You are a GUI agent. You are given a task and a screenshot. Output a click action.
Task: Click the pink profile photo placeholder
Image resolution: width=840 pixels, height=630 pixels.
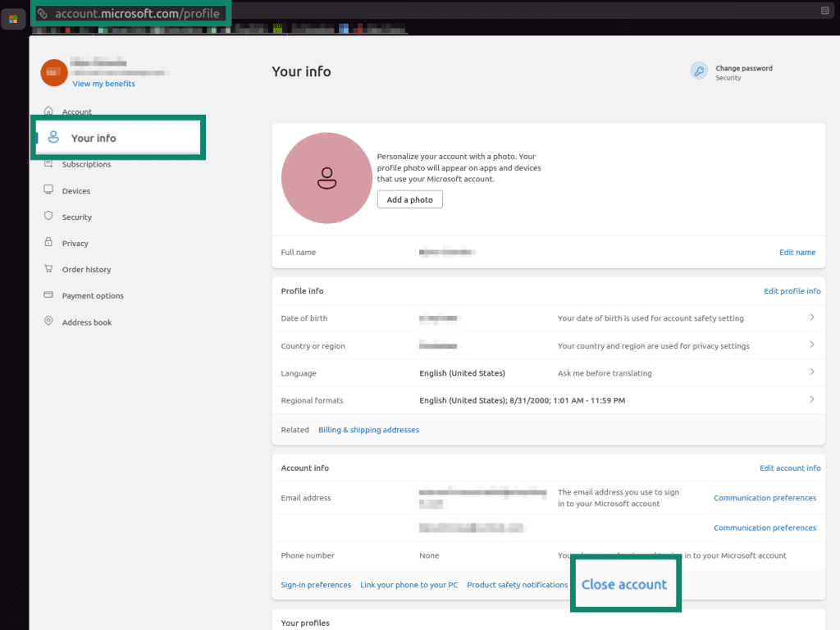pos(326,178)
